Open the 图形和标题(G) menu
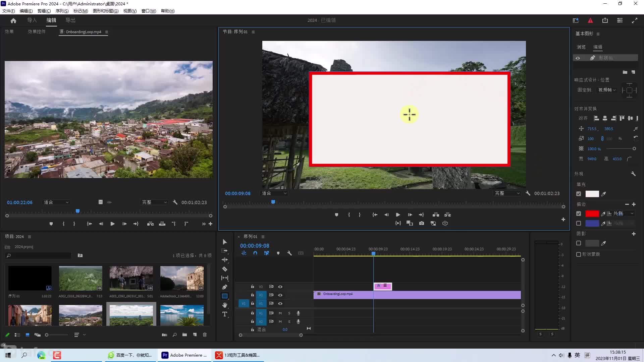The width and height of the screenshot is (644, 362). coord(106,11)
